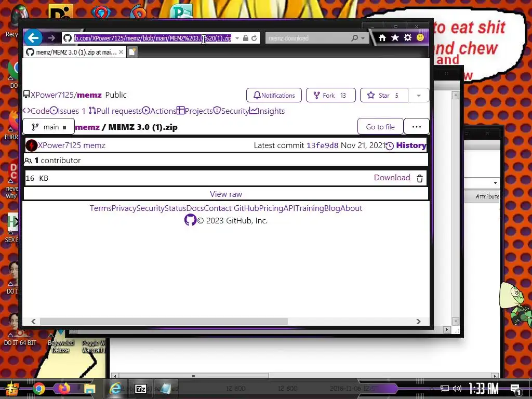
Task: View file History link
Action: pyautogui.click(x=406, y=145)
